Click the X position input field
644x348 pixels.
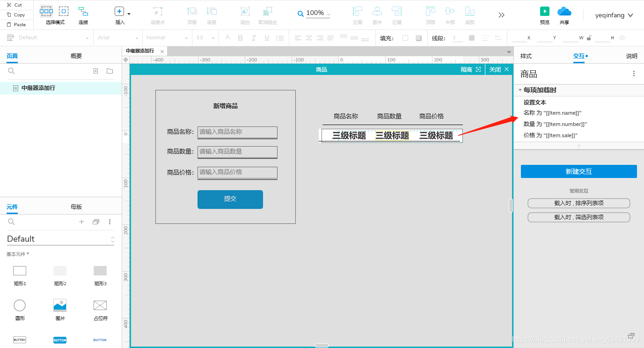coord(519,38)
